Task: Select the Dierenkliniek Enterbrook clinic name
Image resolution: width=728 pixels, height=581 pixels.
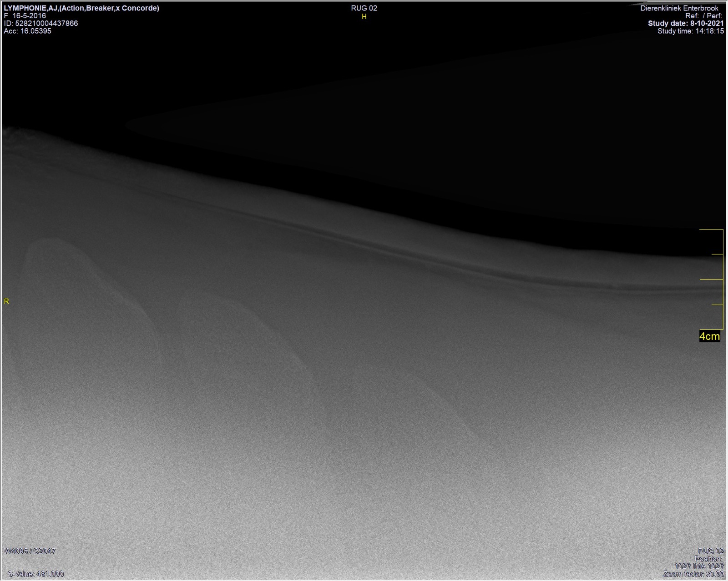Action: click(679, 8)
